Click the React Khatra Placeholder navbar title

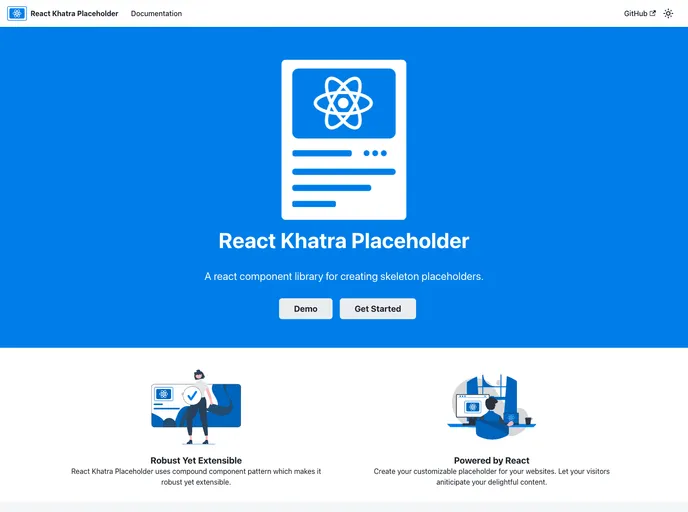(x=74, y=14)
